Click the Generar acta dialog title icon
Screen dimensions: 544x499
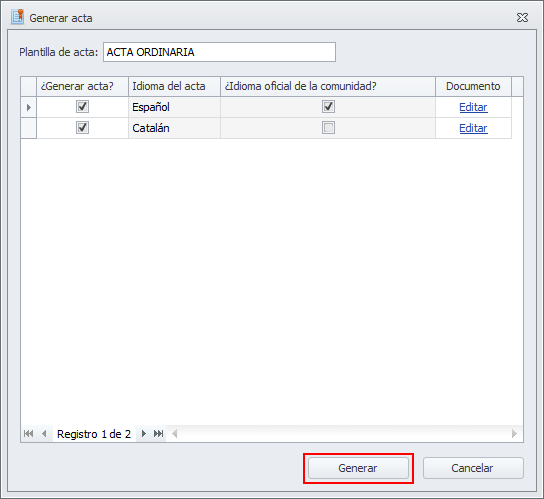[17, 17]
